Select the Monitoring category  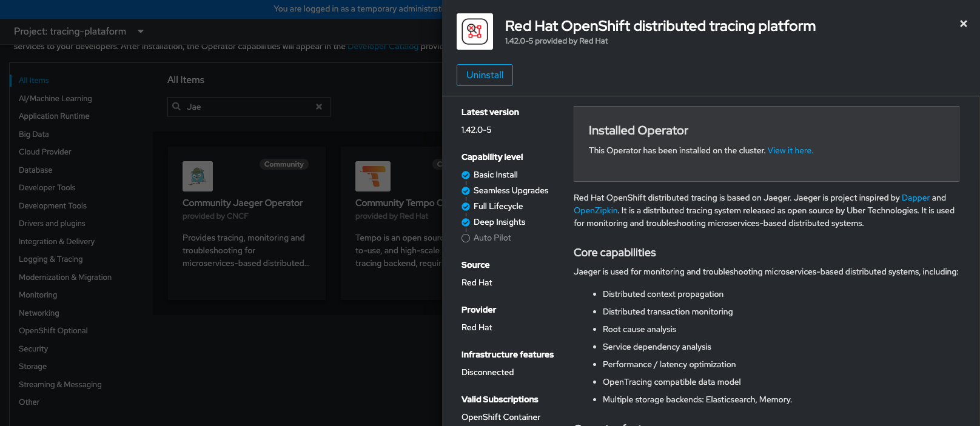tap(38, 295)
